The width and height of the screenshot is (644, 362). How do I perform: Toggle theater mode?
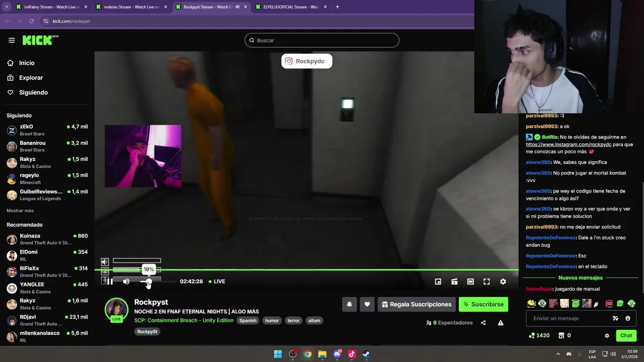pyautogui.click(x=470, y=282)
